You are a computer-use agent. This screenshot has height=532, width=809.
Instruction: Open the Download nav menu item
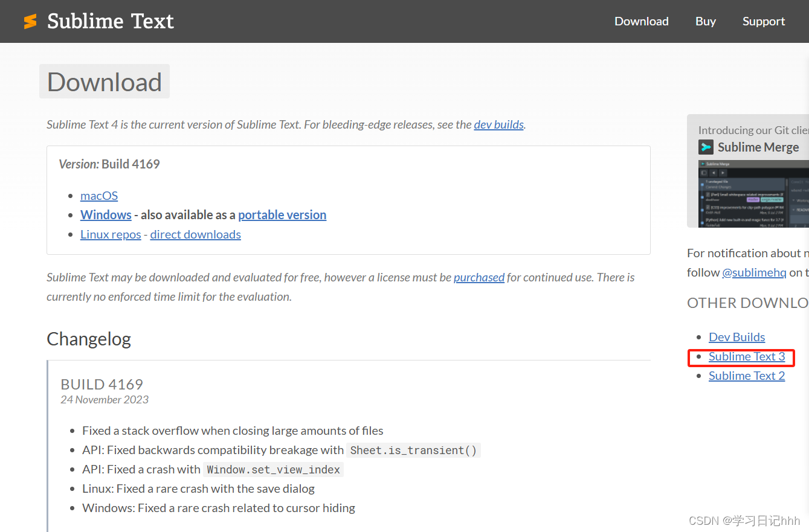(x=642, y=21)
